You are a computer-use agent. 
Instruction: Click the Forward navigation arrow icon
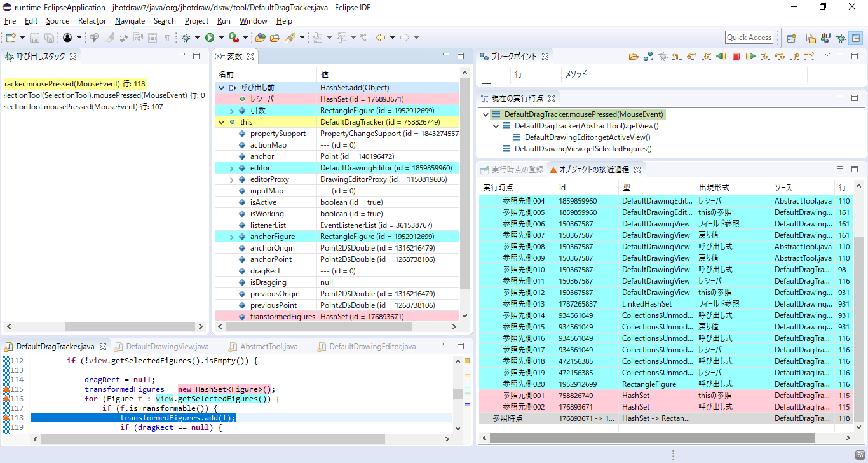point(404,38)
